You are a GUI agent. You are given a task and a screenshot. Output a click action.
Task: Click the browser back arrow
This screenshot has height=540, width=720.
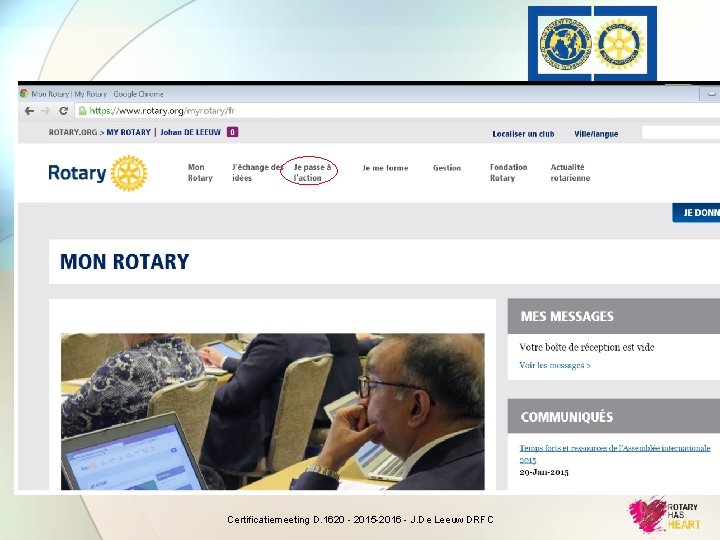[29, 111]
